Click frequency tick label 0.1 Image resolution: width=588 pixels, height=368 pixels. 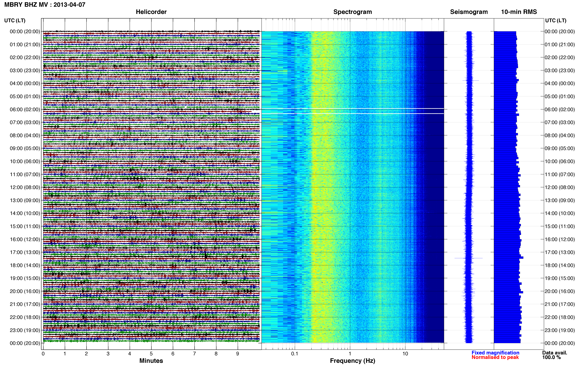295,354
